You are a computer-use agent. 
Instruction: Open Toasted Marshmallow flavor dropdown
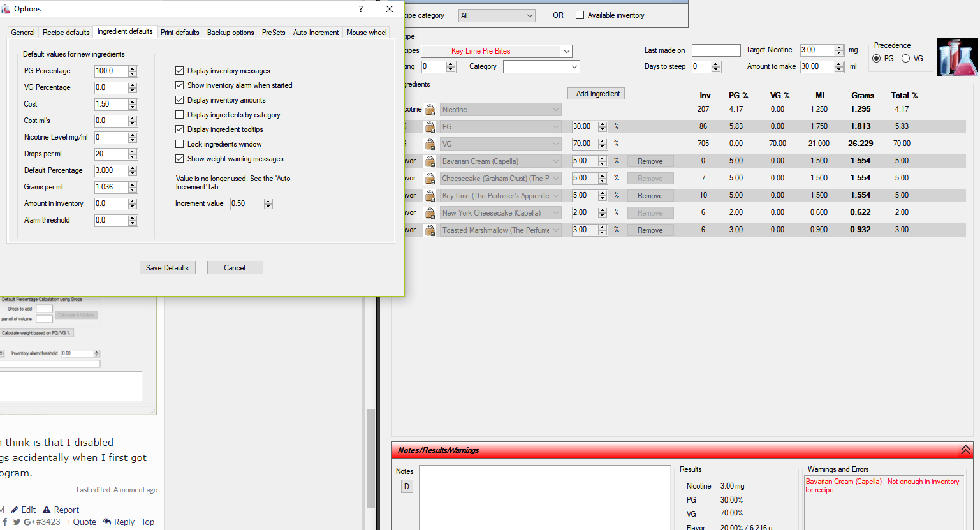point(501,230)
